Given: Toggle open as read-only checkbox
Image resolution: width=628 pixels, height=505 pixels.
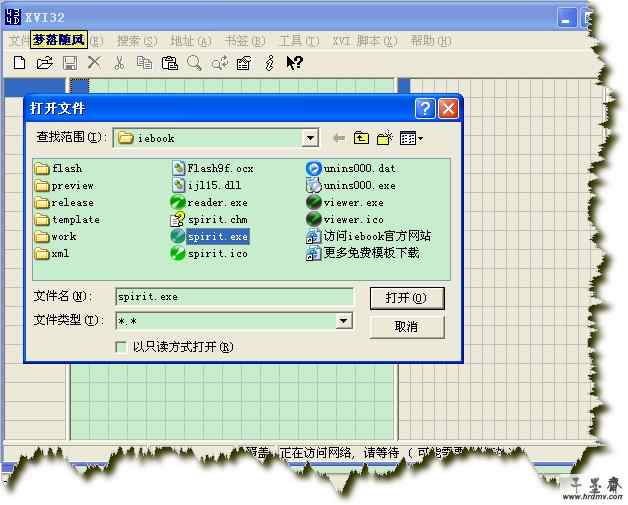Looking at the screenshot, I should pyautogui.click(x=121, y=347).
